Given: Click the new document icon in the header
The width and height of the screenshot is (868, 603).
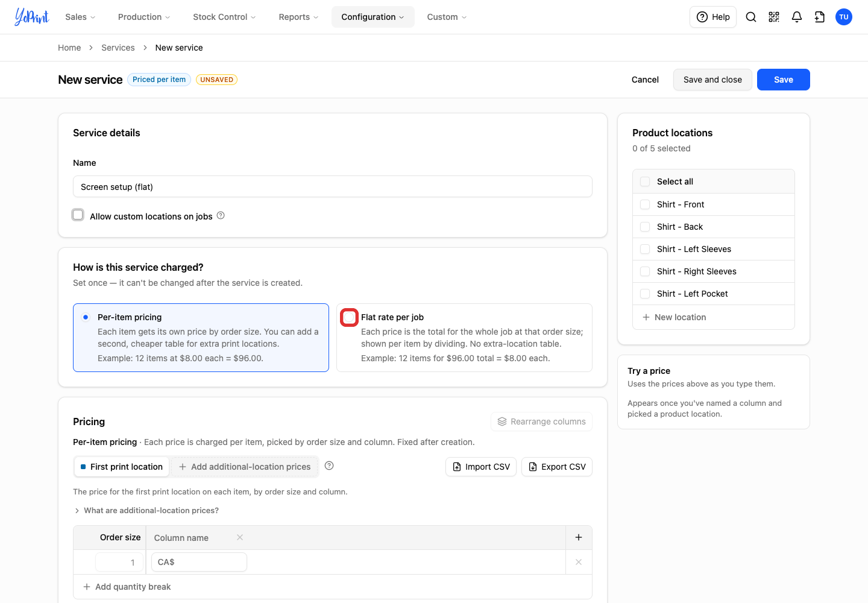Looking at the screenshot, I should [x=820, y=17].
